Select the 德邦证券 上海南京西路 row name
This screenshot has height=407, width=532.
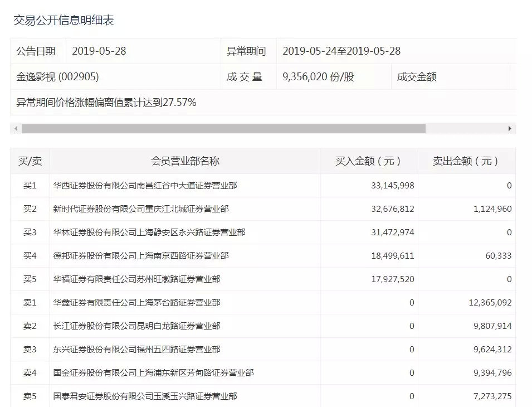click(141, 255)
